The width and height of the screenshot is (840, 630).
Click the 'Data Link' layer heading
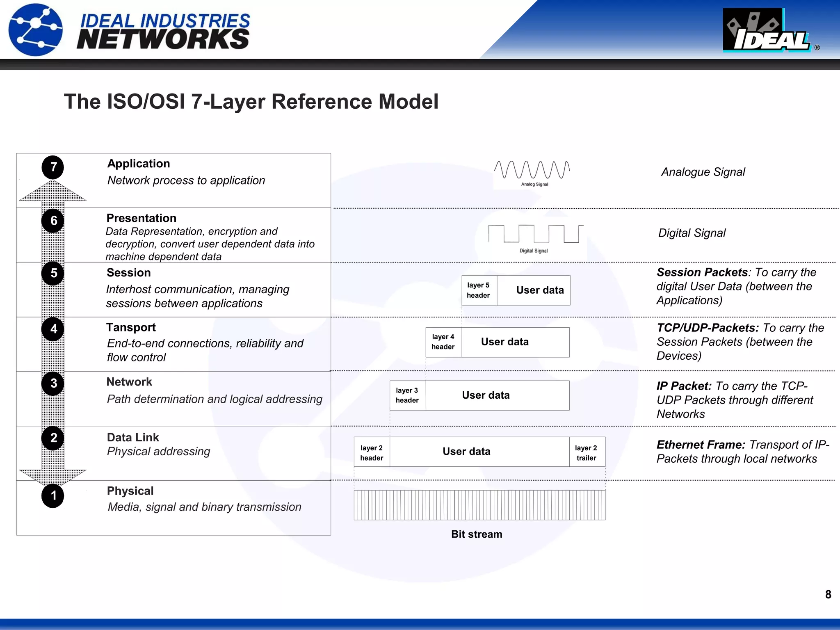pyautogui.click(x=133, y=438)
